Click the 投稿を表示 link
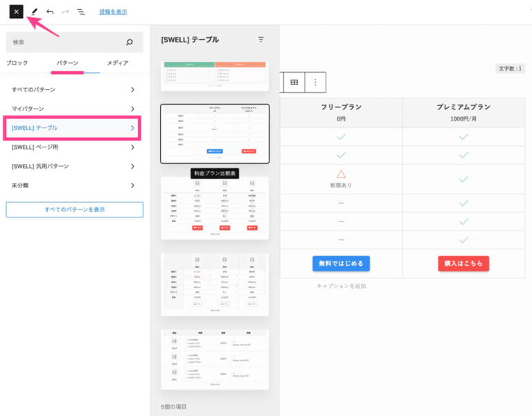This screenshot has height=416, width=532. [113, 12]
